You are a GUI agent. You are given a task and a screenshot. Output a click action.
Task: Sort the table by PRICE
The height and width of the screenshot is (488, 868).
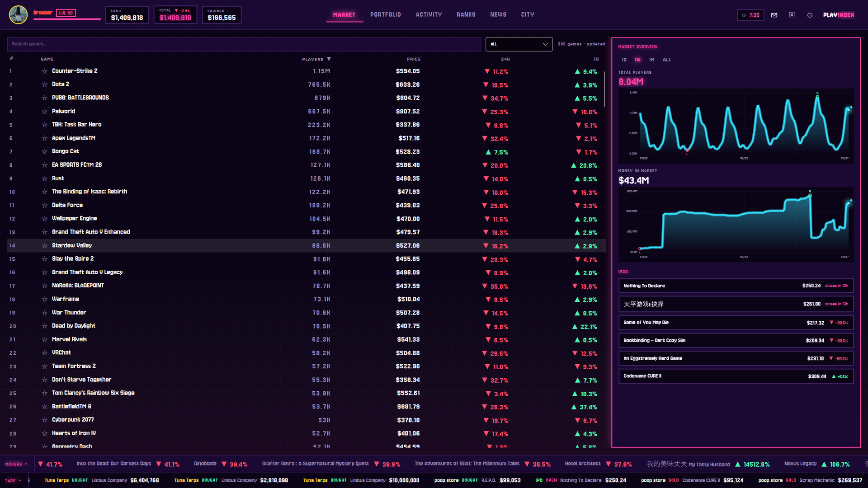click(414, 59)
